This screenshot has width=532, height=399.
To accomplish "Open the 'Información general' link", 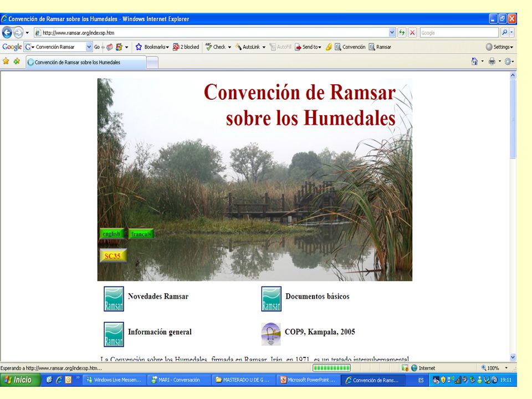I will point(160,332).
